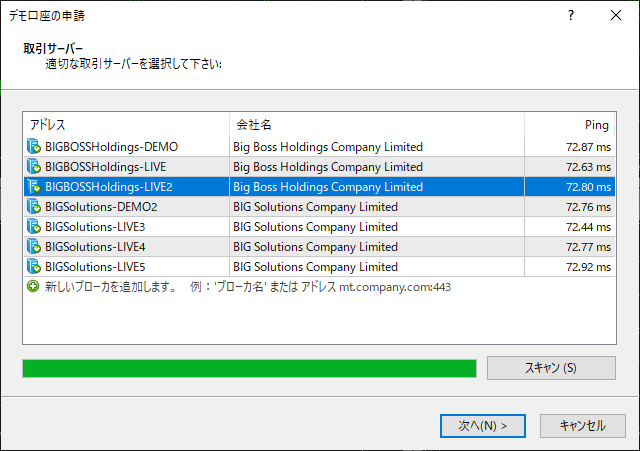Select BIGSolutions-LIVE3 server address
640x451 pixels.
(x=95, y=227)
